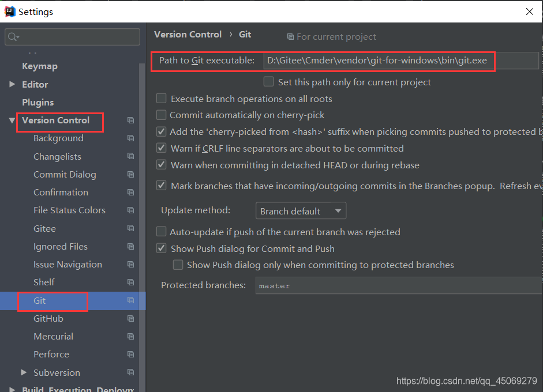Screen dimensions: 543x392
Task: Uncheck 'Show Push dialog for Commit and Push'
Action: pyautogui.click(x=162, y=248)
